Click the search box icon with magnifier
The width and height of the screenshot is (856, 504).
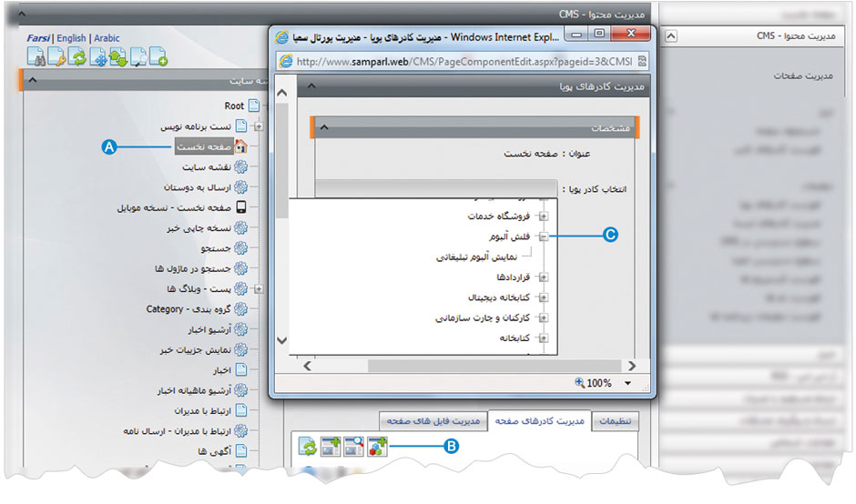354,447
